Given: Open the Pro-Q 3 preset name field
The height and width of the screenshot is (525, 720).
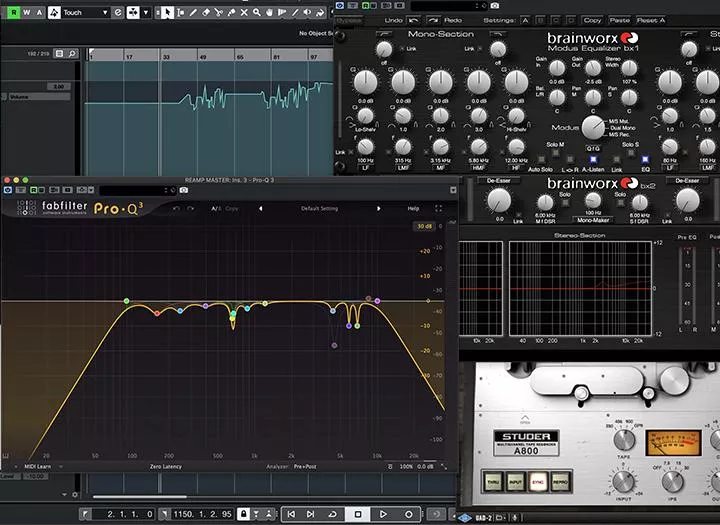Looking at the screenshot, I should tap(138, 190).
